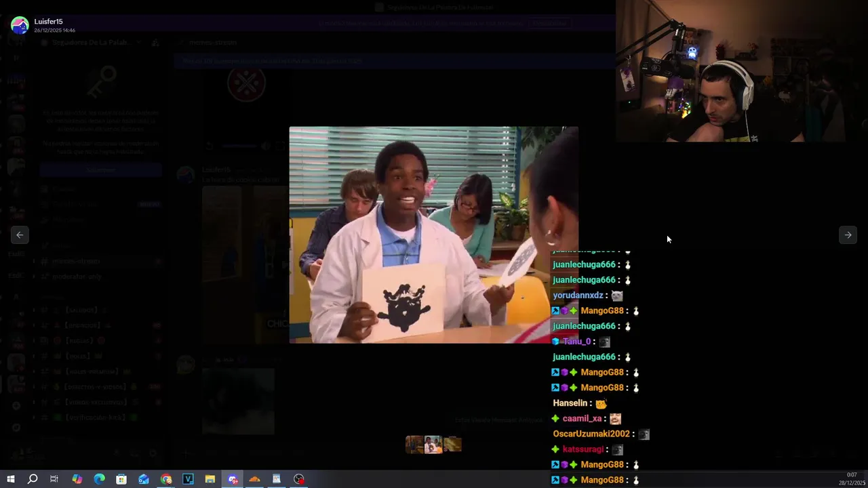
Task: Select the first thumbnail in the image strip
Action: click(414, 445)
